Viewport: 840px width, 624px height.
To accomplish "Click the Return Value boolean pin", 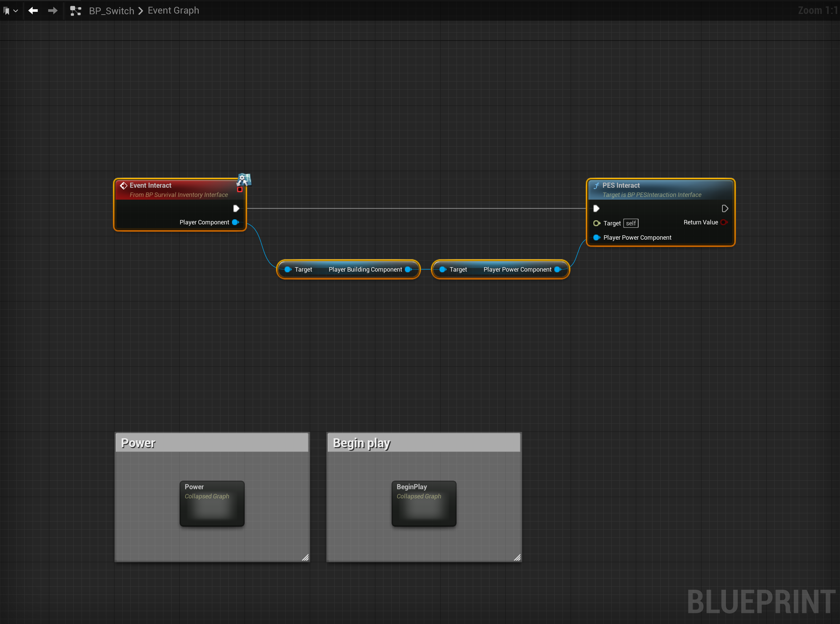I will [723, 222].
